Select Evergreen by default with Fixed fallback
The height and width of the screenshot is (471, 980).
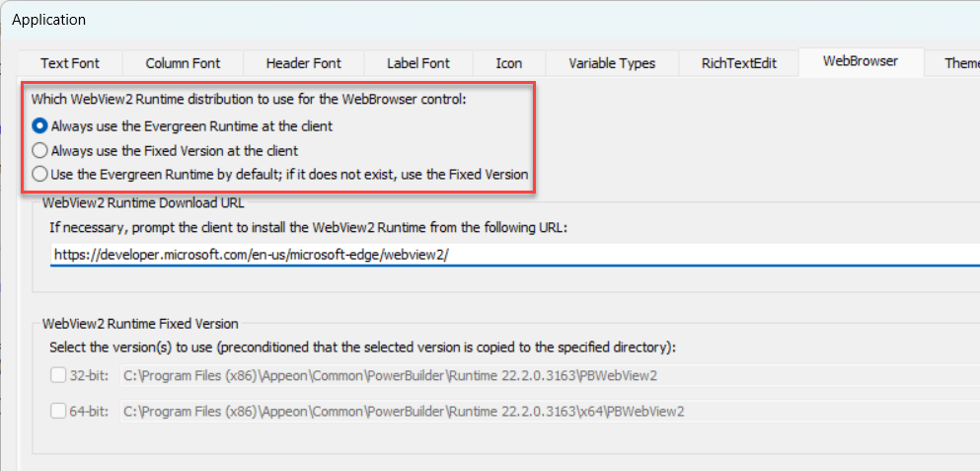click(40, 175)
